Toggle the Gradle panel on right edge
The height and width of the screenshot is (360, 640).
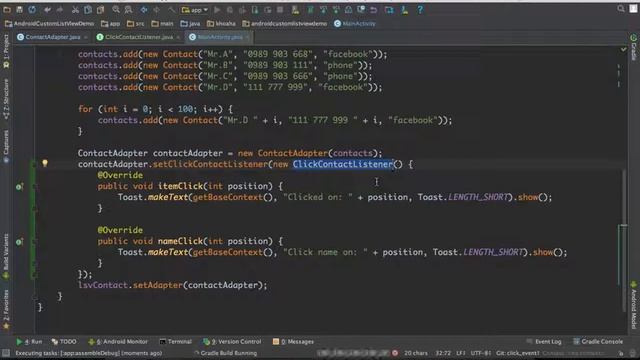point(633,47)
